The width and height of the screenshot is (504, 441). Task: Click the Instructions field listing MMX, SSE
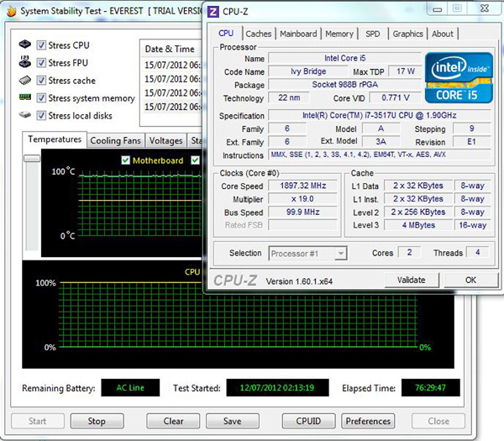point(380,155)
